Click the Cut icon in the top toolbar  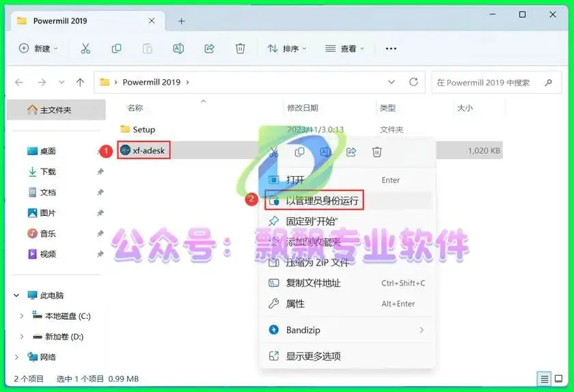click(85, 48)
